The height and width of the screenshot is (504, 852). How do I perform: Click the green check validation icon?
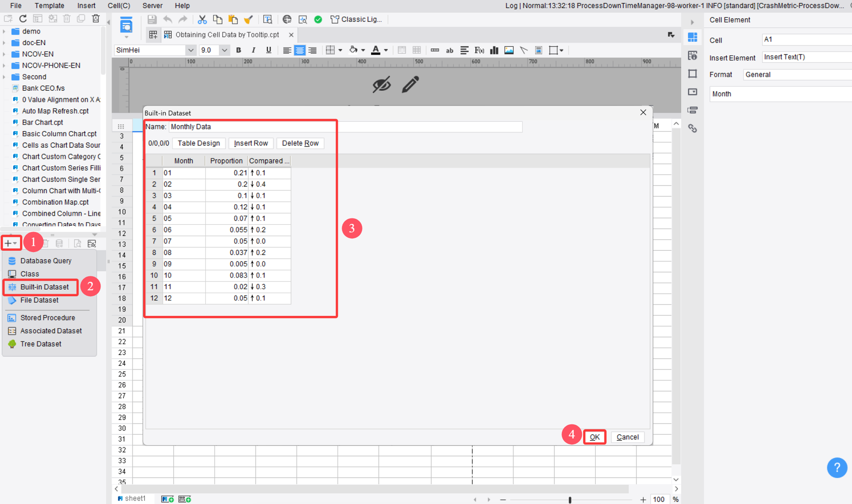click(318, 20)
